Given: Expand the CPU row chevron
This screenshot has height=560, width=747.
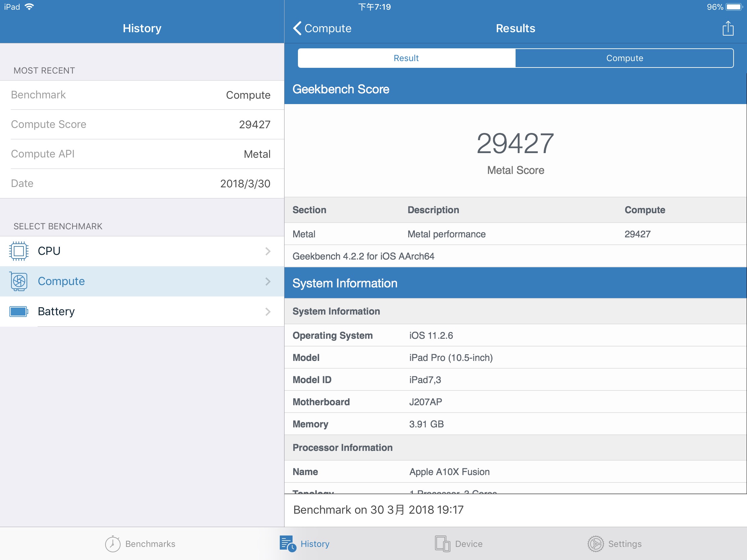Looking at the screenshot, I should (268, 251).
